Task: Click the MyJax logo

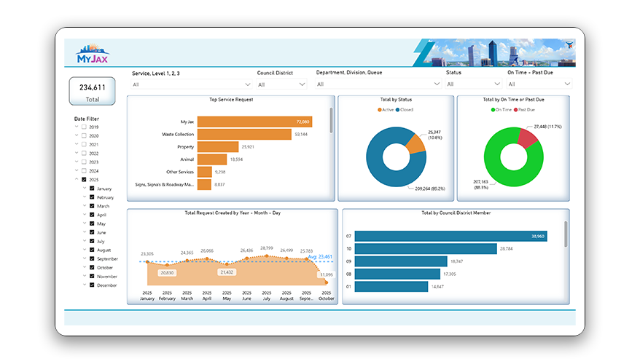Action: click(92, 54)
